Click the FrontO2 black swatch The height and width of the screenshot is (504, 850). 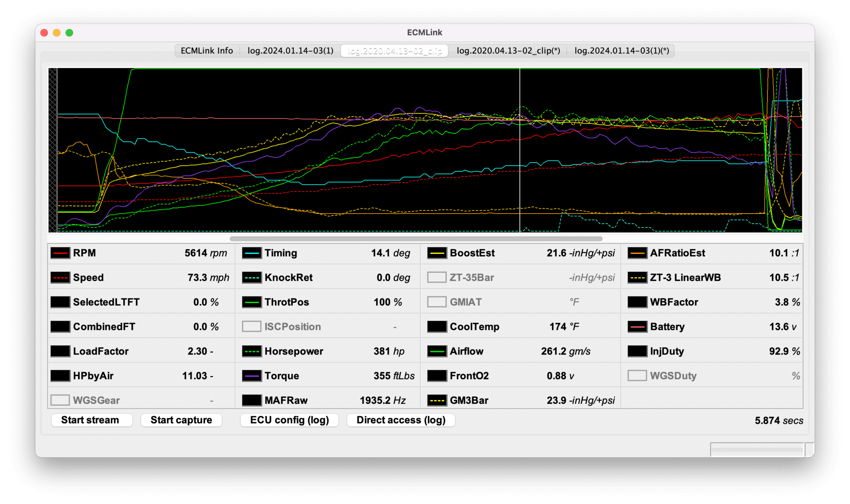[x=437, y=376]
